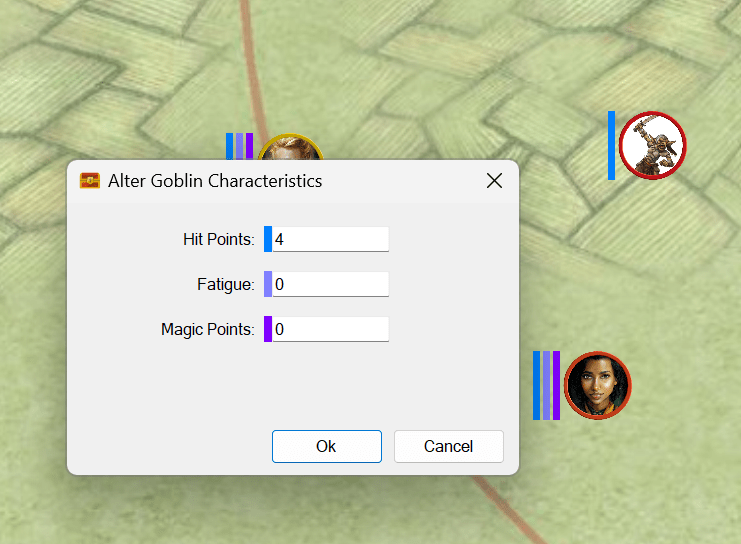Focus the Fatigue input field
Image resolution: width=741 pixels, height=544 pixels.
pos(330,285)
